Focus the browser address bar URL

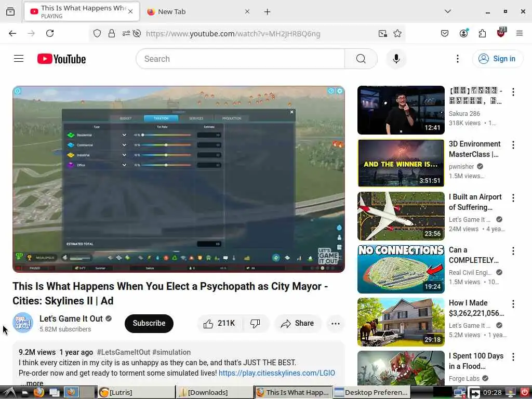(233, 34)
